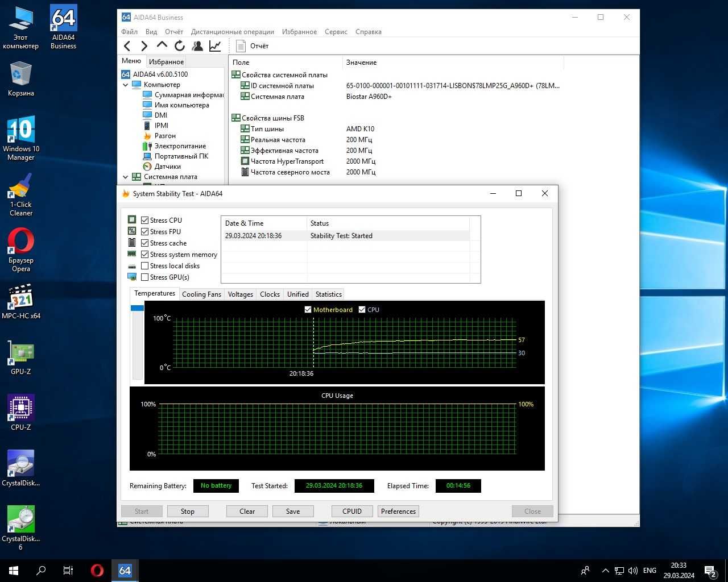Switch to Cooling Fans tab
Image resolution: width=728 pixels, height=582 pixels.
201,294
